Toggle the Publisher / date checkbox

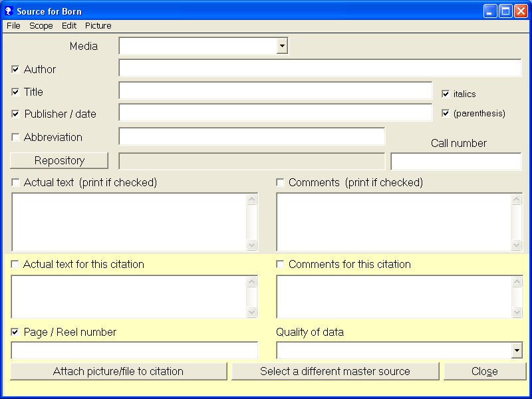(x=15, y=114)
